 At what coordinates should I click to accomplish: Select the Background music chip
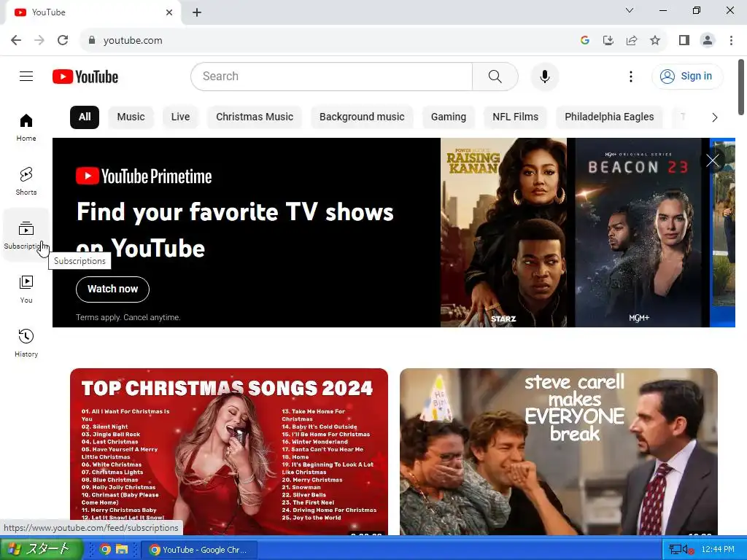click(x=362, y=117)
